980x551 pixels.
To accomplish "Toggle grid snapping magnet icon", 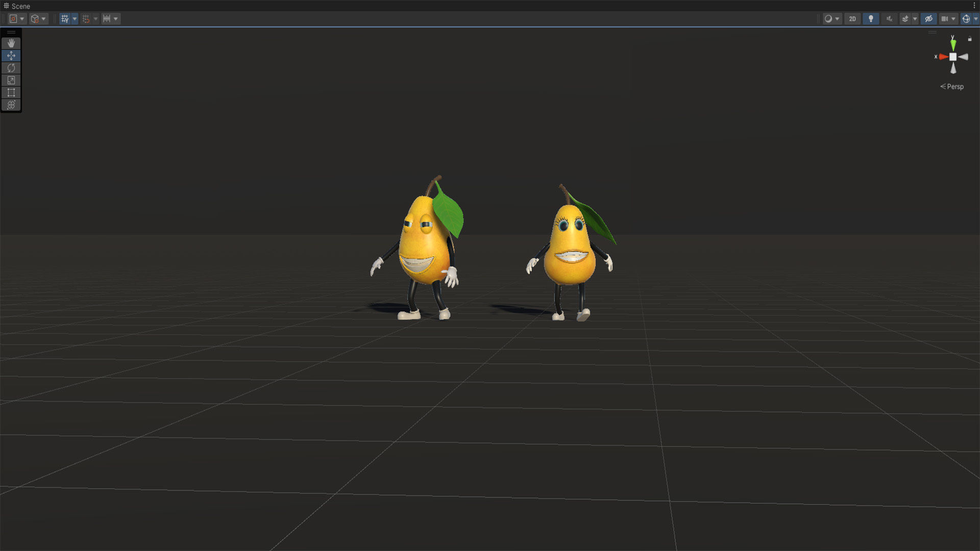I will click(86, 19).
